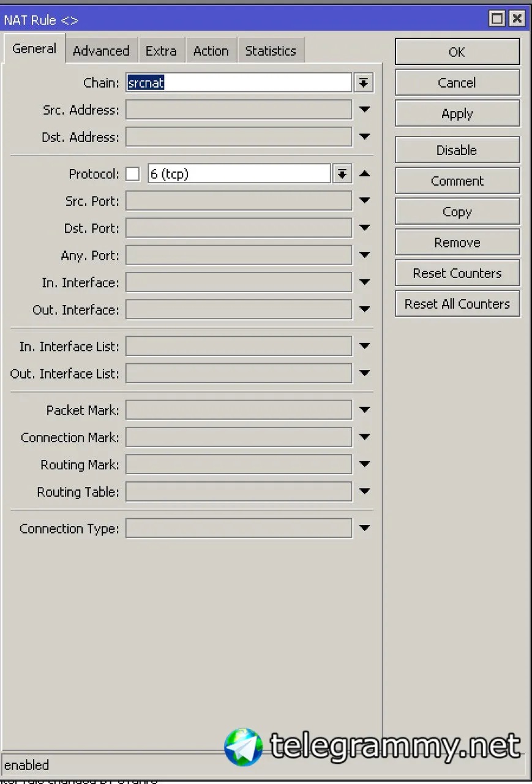
Task: Click the enabled status text
Action: point(26,765)
